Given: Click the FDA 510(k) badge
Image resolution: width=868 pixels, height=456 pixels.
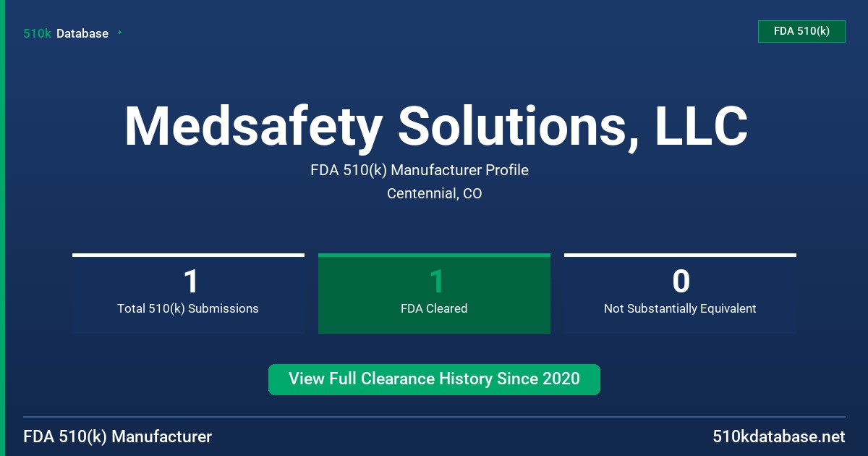Looking at the screenshot, I should 801,31.
